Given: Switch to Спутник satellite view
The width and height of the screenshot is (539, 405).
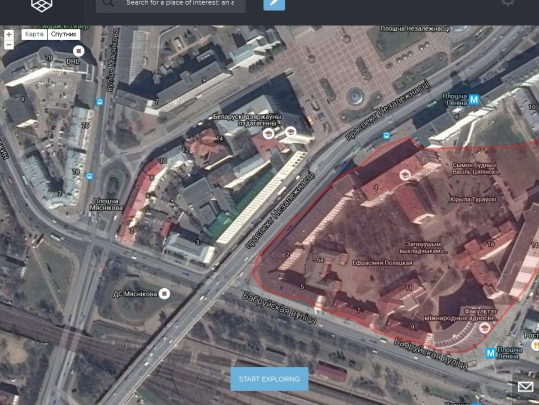Looking at the screenshot, I should [64, 34].
